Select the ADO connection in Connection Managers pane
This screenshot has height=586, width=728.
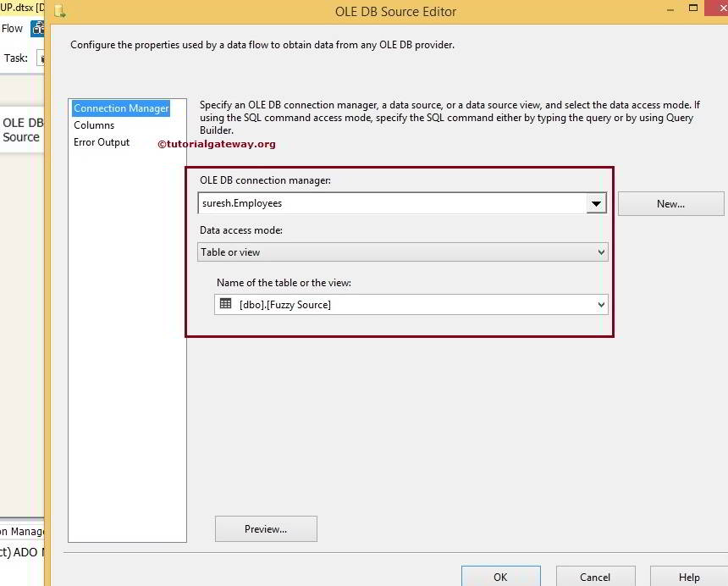pos(23,551)
